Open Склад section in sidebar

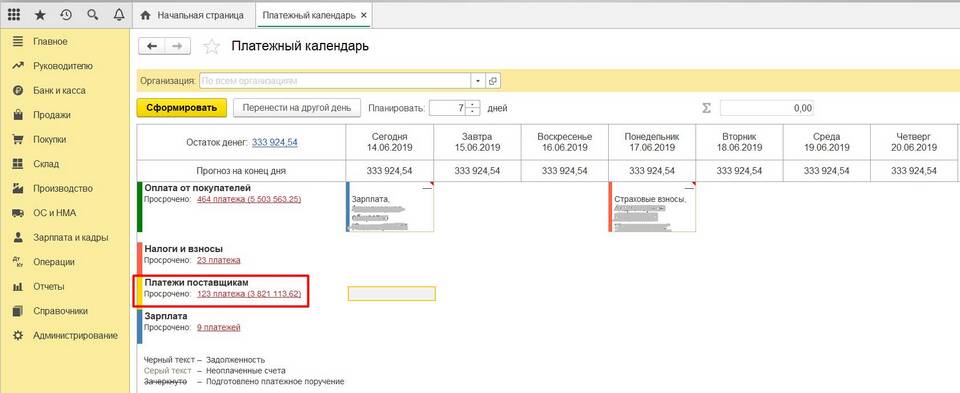[x=46, y=164]
